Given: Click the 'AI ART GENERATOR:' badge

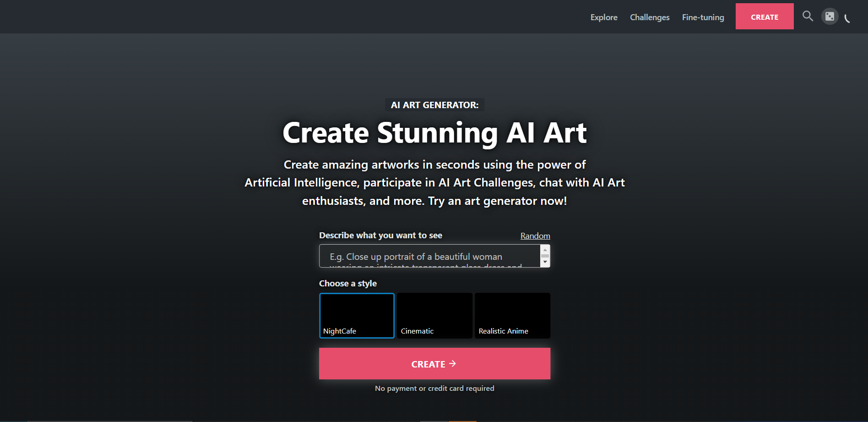Looking at the screenshot, I should [x=434, y=105].
